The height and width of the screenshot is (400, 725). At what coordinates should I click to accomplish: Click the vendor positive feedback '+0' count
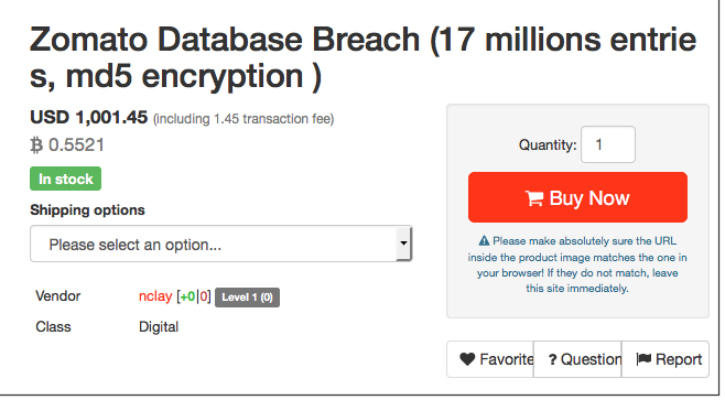[187, 296]
